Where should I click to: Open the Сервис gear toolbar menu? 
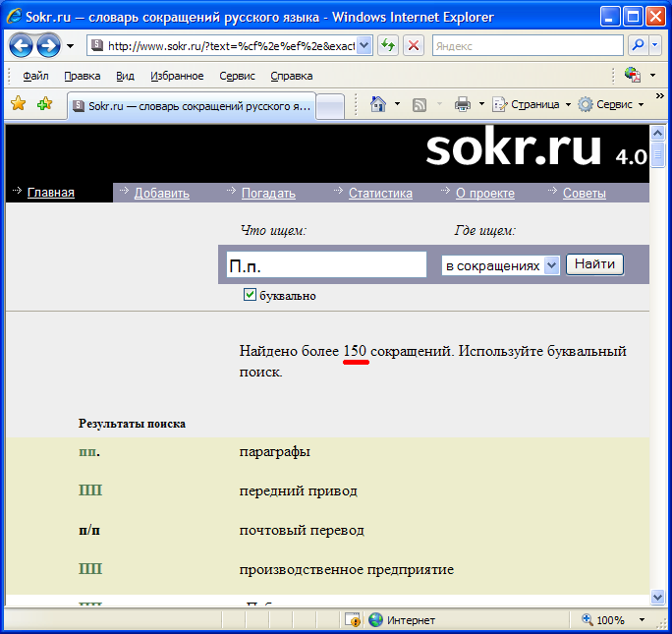611,104
